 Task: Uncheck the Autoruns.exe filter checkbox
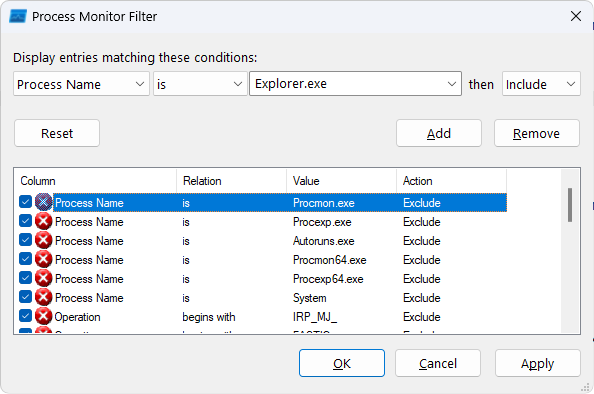coord(25,240)
